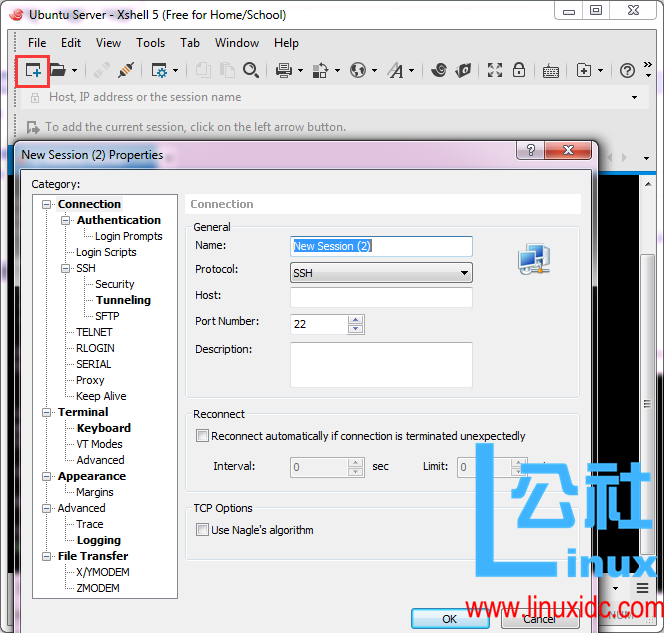Click the Find magnifier icon in toolbar
Image resolution: width=664 pixels, height=633 pixels.
(251, 71)
